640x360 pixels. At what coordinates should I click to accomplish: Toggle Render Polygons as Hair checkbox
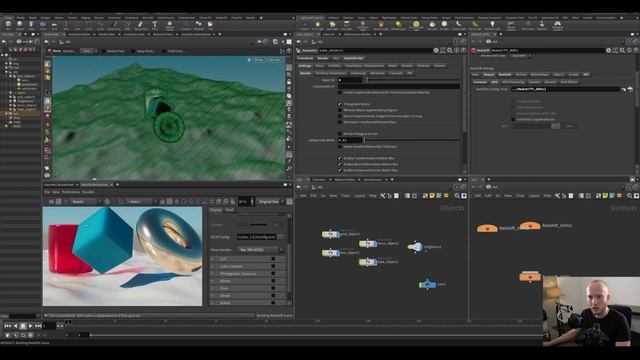[340, 134]
